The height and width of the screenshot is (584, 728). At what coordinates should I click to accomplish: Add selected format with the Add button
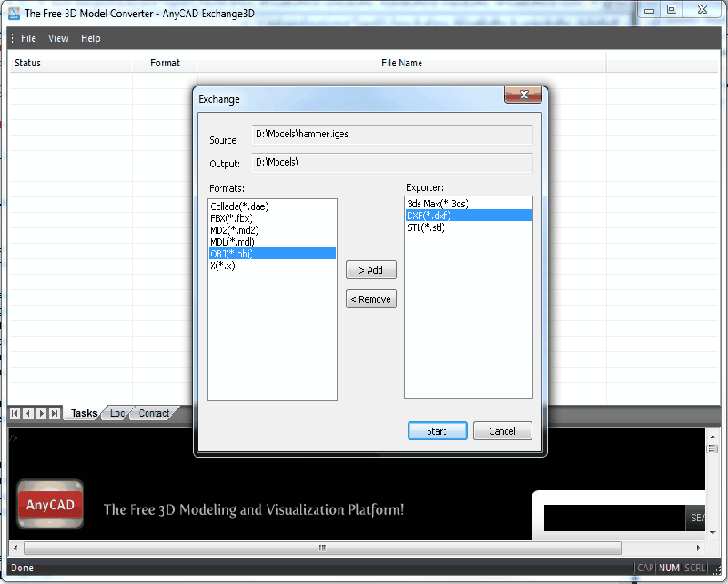370,269
